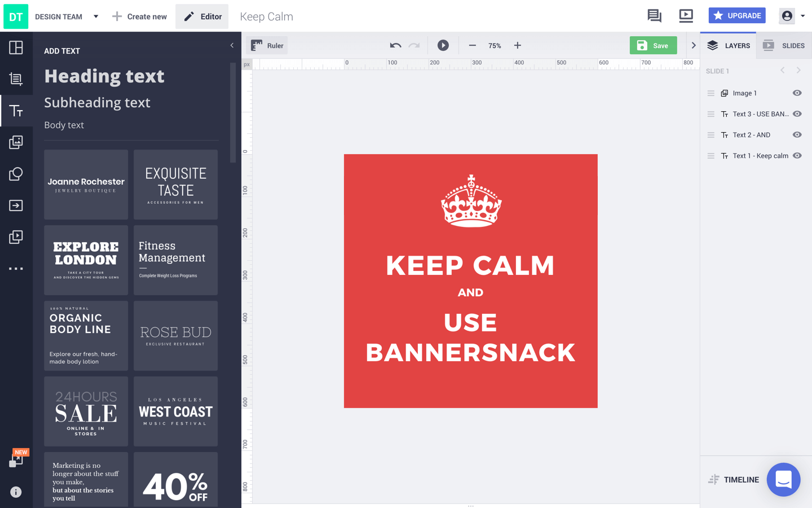Hide the Text 2 - AND layer

797,135
